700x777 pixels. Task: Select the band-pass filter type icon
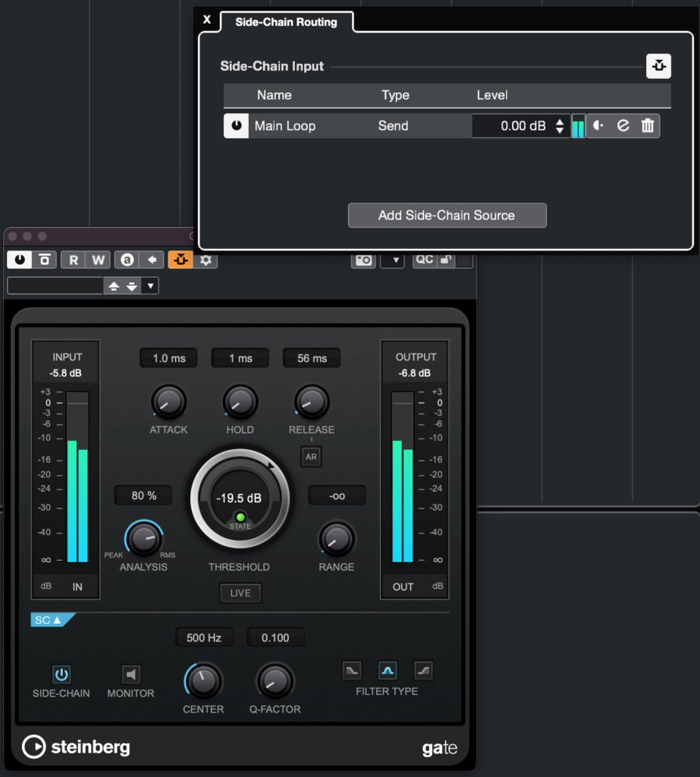pos(388,671)
